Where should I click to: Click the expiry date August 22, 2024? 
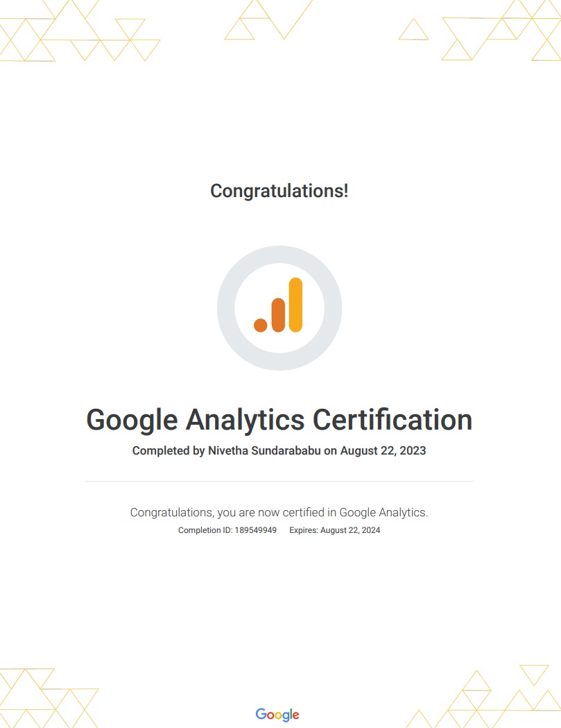click(350, 531)
